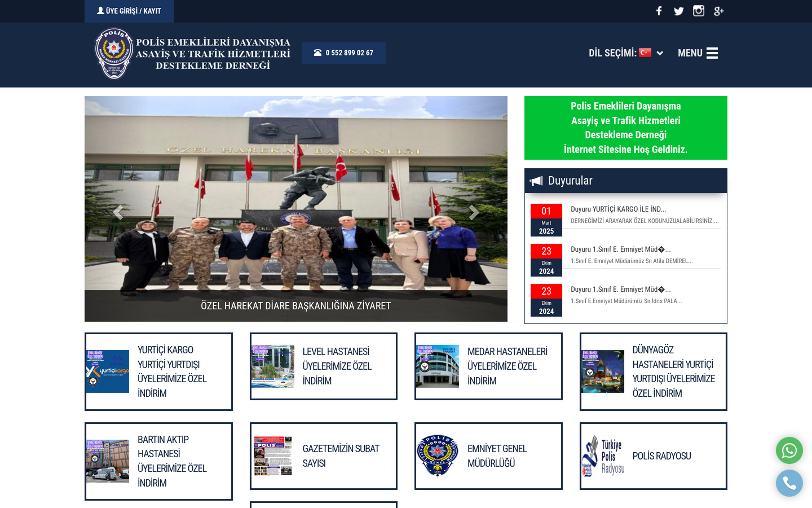
Task: Open EMNİYET GENEL MÜDÜRLÜĞÜ link
Action: 488,456
